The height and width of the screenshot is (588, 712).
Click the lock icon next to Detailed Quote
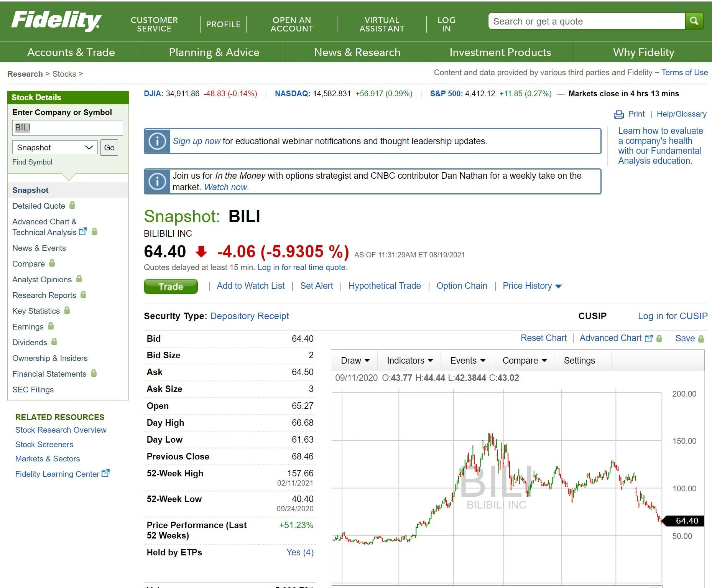[72, 205]
